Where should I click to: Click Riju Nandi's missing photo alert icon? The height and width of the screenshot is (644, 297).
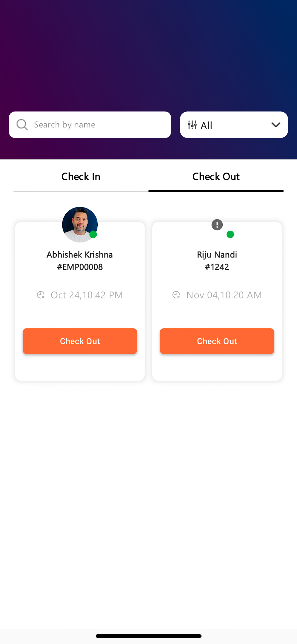(217, 225)
